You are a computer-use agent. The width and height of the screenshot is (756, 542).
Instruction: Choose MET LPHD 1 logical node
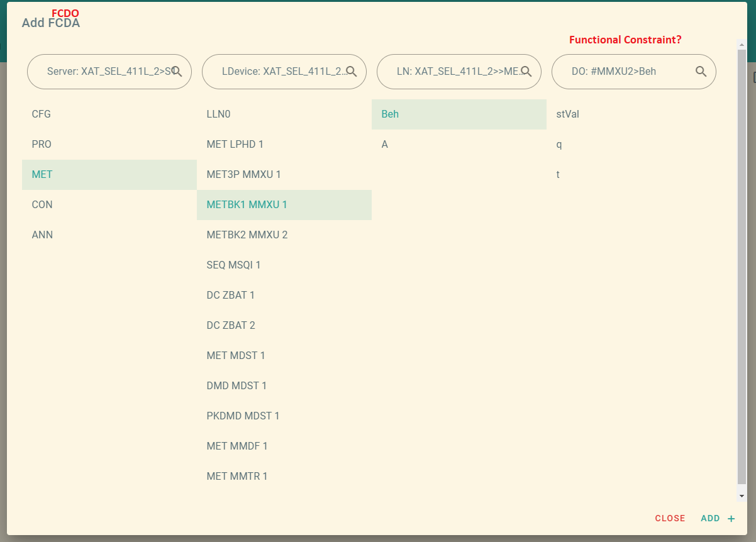[x=284, y=145]
